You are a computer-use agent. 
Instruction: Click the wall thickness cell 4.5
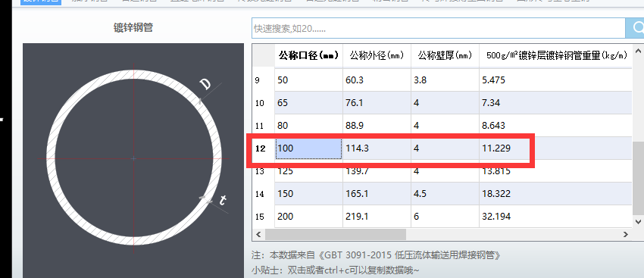tap(445, 193)
